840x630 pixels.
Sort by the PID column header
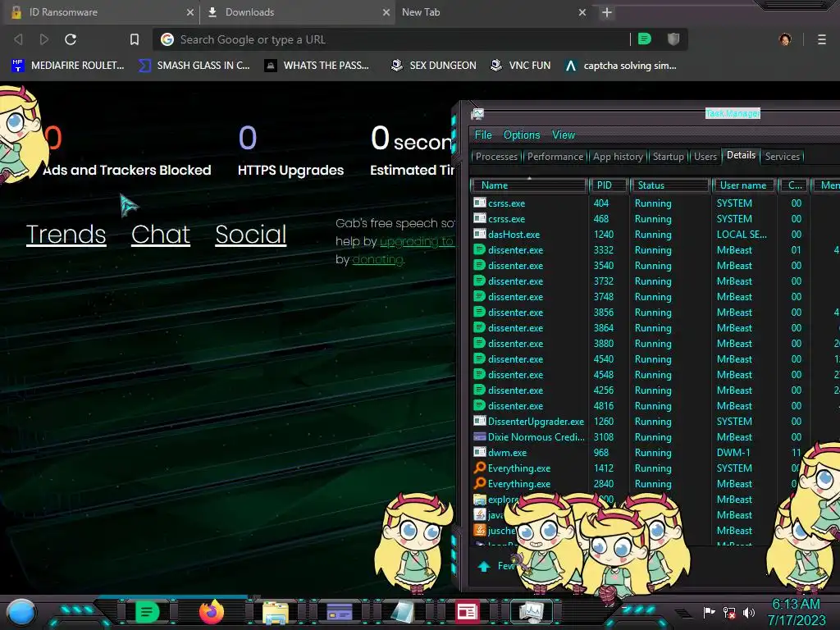(x=609, y=185)
